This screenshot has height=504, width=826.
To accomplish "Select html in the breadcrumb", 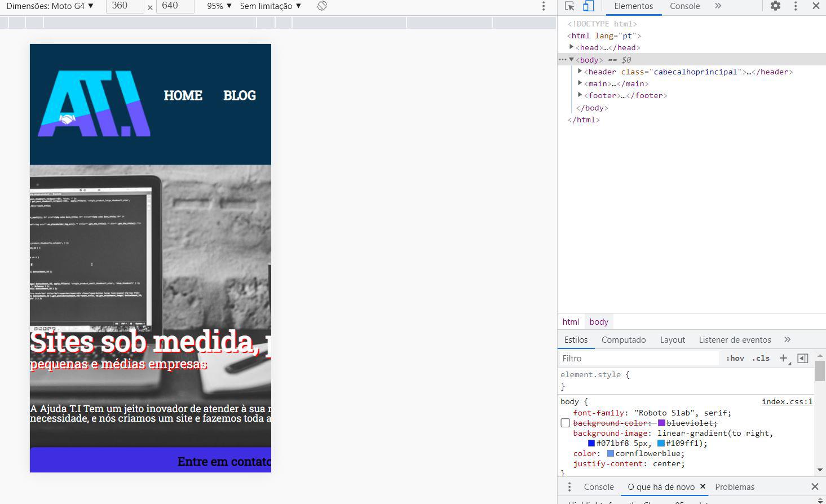I will [571, 321].
